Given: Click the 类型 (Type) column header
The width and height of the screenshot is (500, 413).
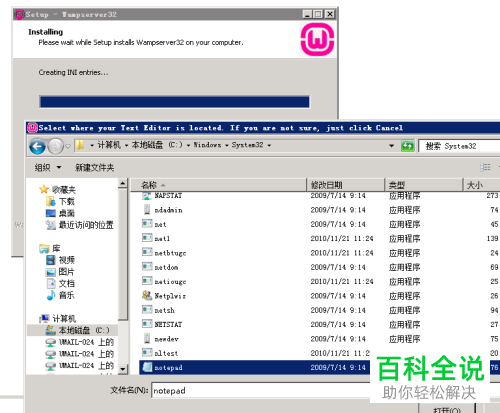Looking at the screenshot, I should (x=424, y=185).
